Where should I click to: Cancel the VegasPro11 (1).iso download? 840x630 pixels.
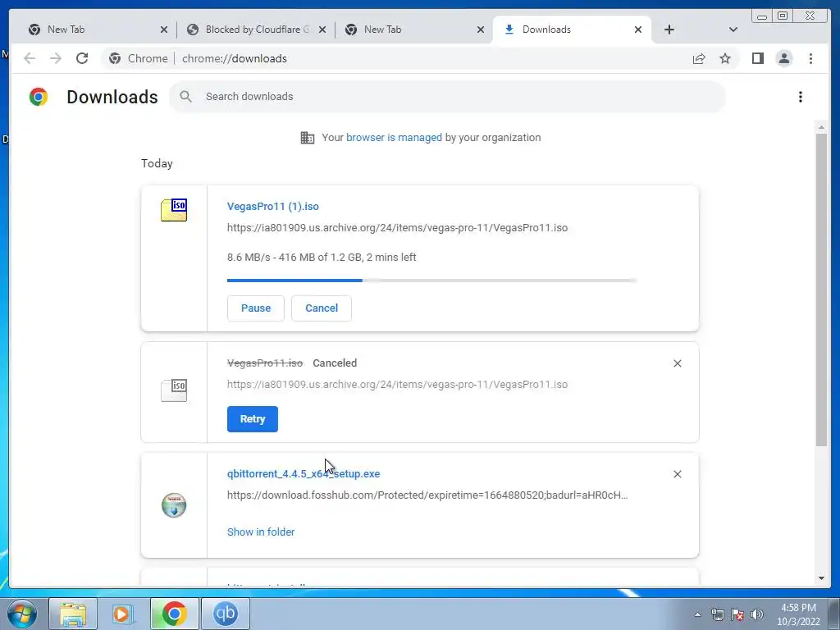pos(322,308)
